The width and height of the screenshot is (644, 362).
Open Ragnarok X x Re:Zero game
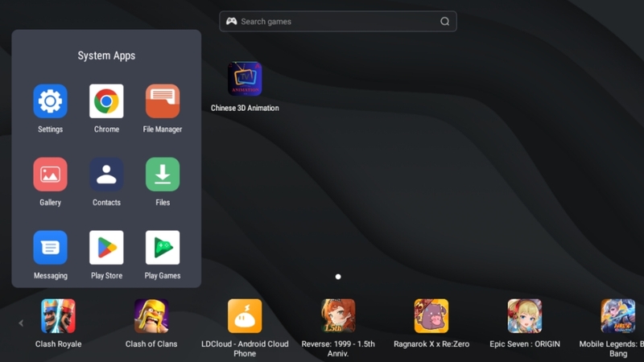point(431,316)
